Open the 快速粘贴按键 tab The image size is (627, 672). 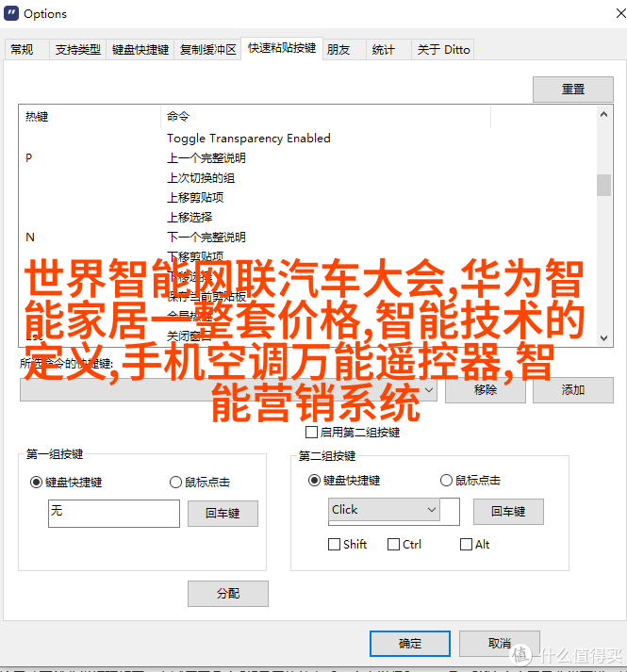282,48
